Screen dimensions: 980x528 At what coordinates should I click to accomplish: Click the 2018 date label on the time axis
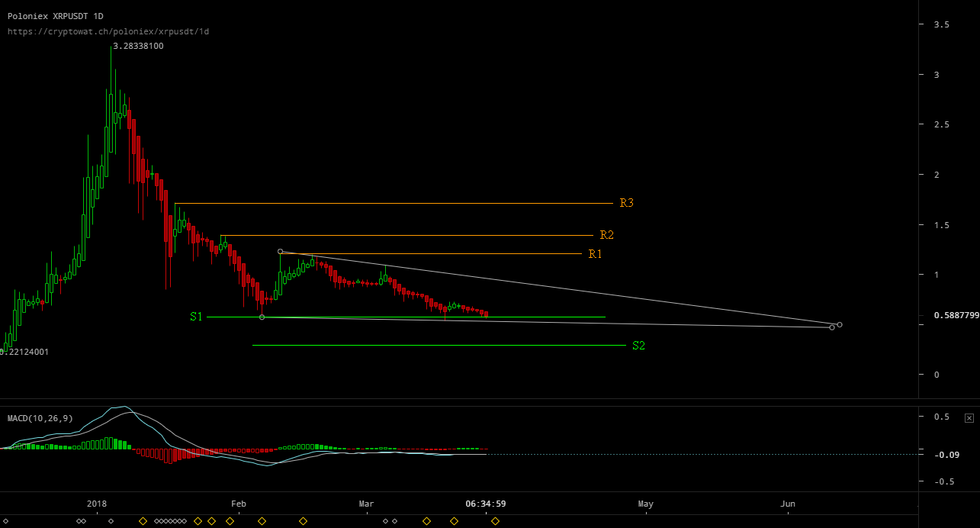pos(97,504)
